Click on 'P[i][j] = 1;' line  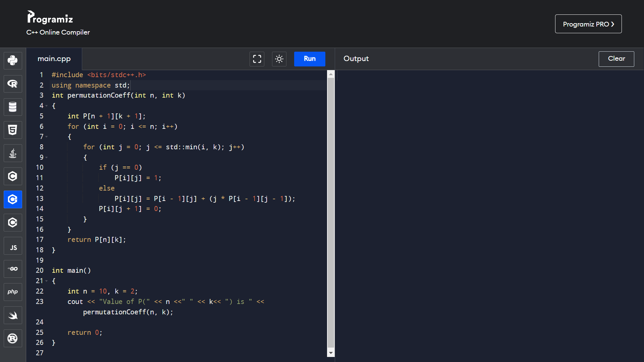(x=138, y=178)
